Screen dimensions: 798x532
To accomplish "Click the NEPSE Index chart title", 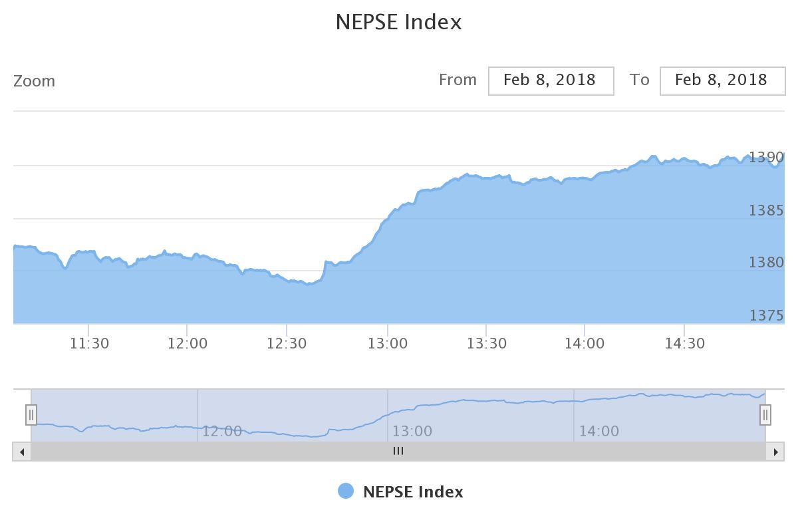I will [399, 22].
